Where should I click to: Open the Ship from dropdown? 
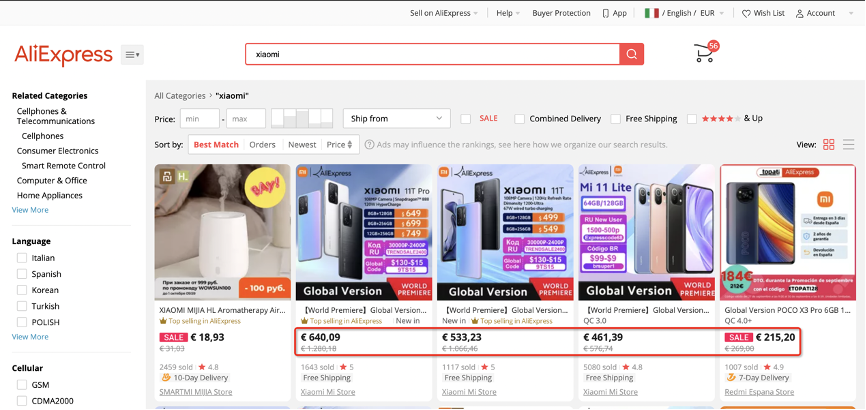397,118
